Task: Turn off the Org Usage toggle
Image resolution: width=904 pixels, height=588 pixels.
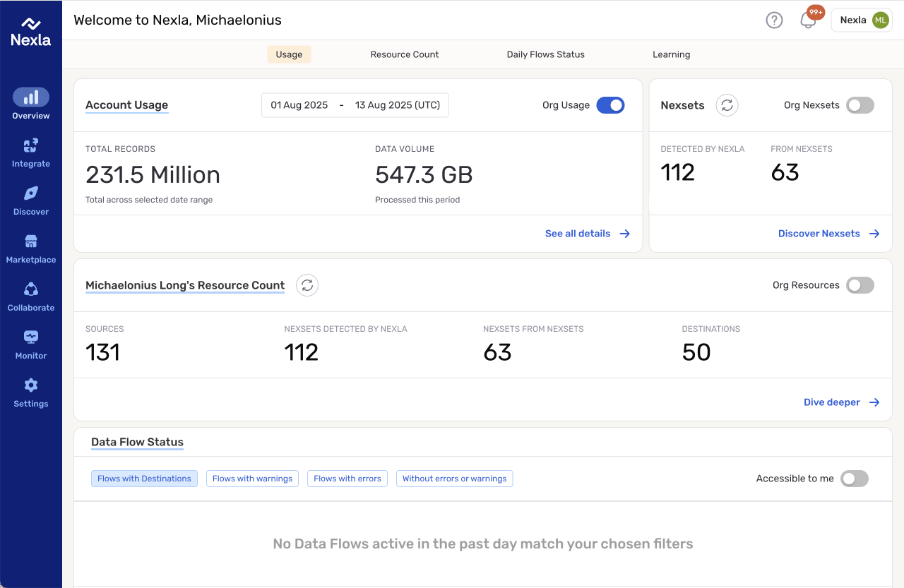Action: pyautogui.click(x=609, y=105)
